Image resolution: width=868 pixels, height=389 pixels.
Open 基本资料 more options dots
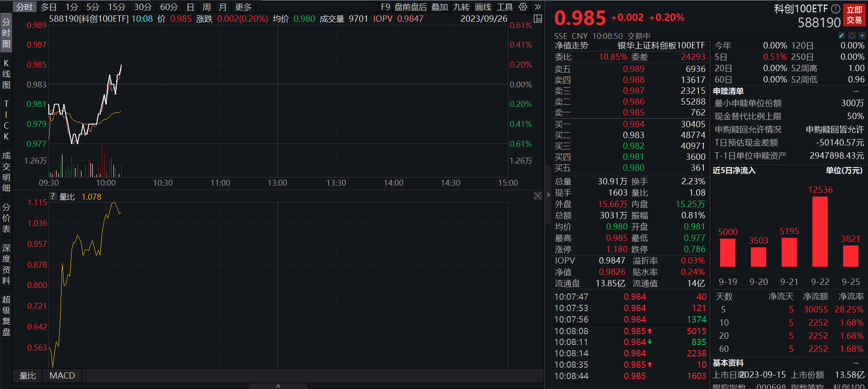click(x=856, y=363)
